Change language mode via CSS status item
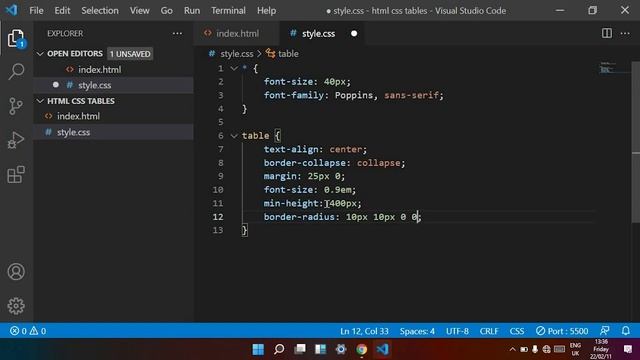The image size is (640, 360). (516, 331)
